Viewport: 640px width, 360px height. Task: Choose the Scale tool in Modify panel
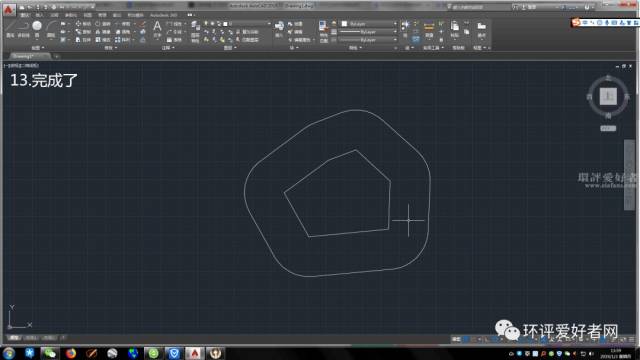pyautogui.click(x=103, y=40)
